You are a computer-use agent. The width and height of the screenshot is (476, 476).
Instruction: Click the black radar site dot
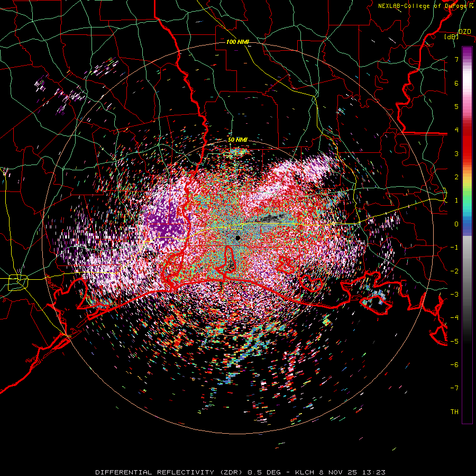(x=237, y=237)
